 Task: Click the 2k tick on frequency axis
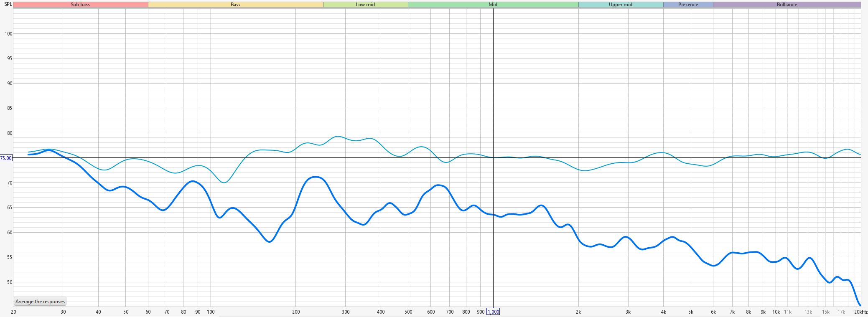click(x=578, y=312)
